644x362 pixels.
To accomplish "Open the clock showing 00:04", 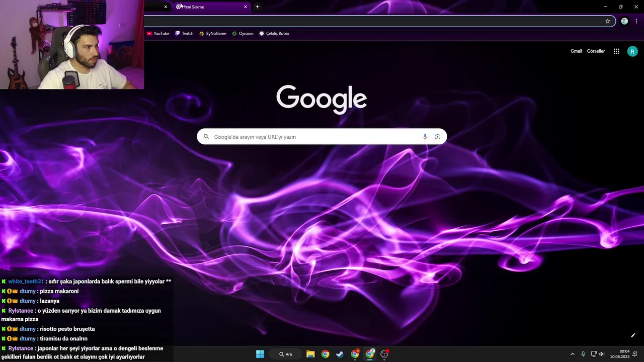I will [620, 354].
